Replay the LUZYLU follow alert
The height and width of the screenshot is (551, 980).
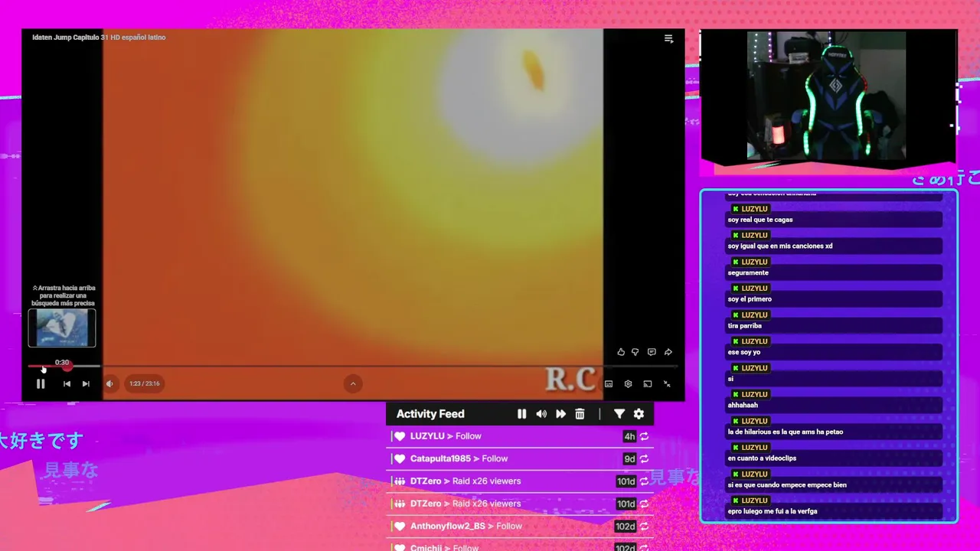coord(645,436)
